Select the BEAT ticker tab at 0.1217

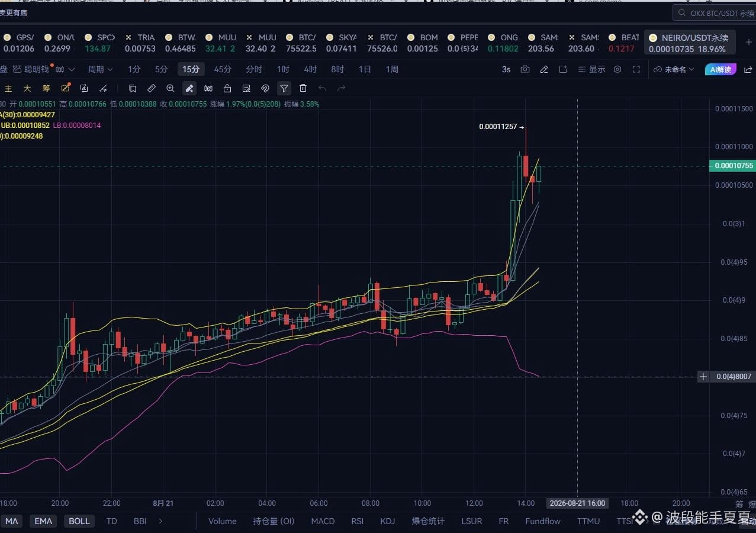(623, 43)
